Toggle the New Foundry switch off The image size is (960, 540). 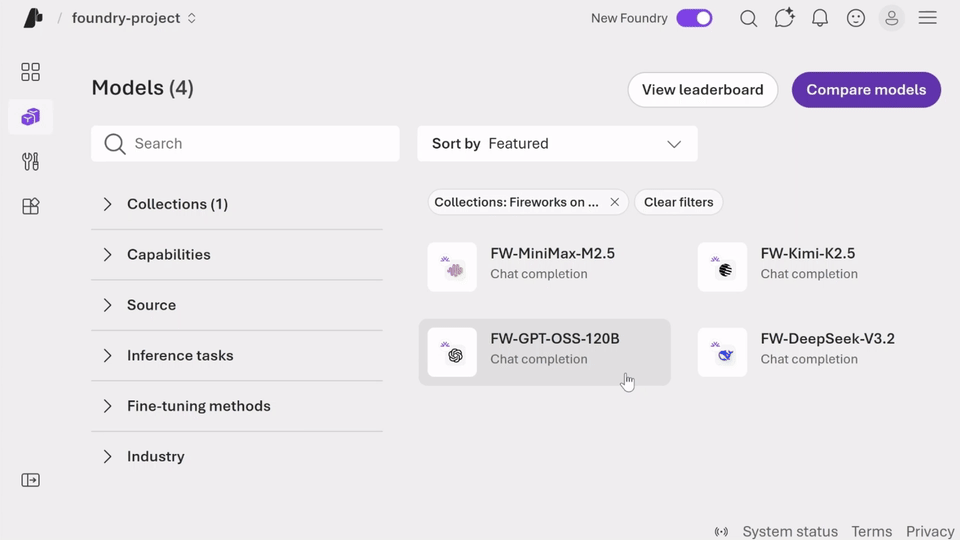click(x=694, y=18)
